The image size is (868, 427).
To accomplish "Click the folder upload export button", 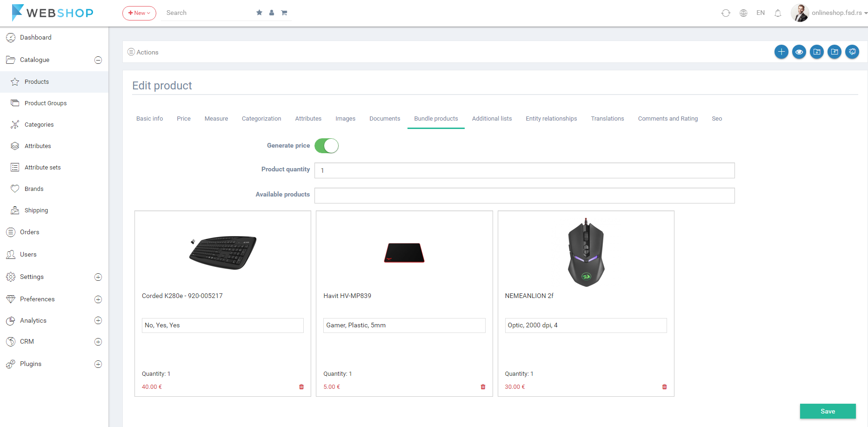I will (x=835, y=52).
